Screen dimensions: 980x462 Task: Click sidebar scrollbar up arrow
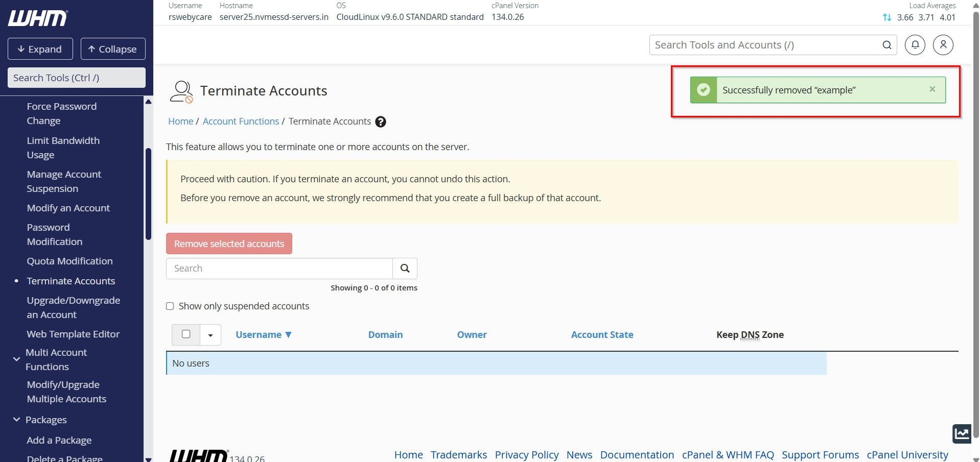tap(148, 101)
